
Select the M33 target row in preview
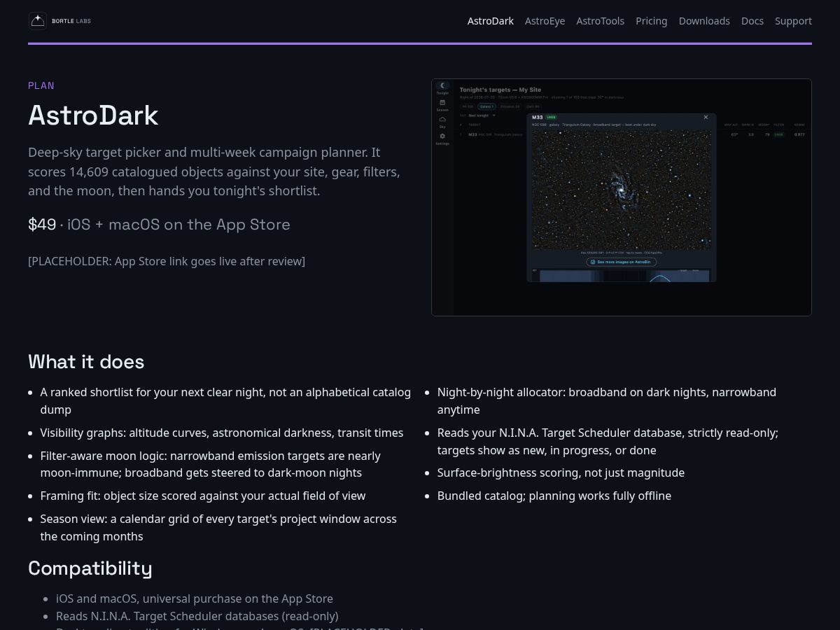pos(632,134)
